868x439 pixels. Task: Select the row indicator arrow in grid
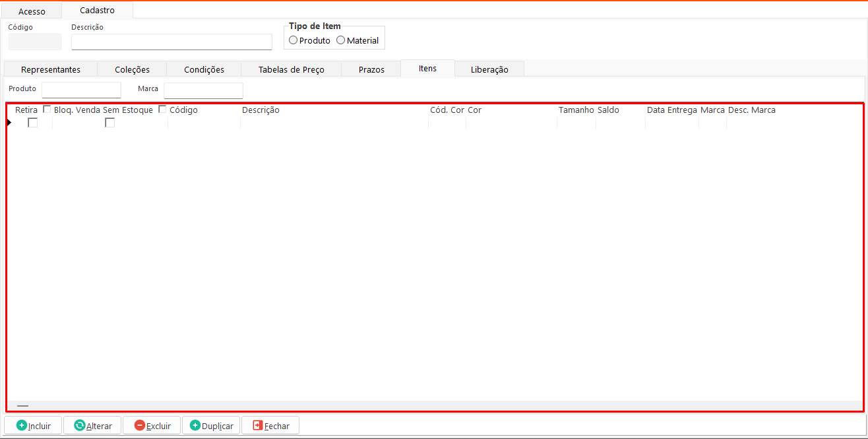point(9,123)
